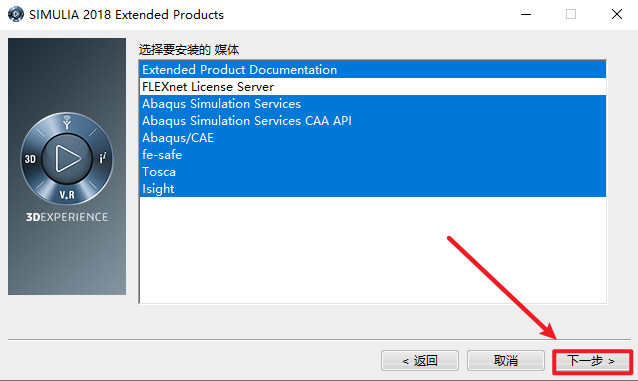This screenshot has width=638, height=381.
Task: Click the SIMULIA app icon in title bar
Action: pyautogui.click(x=15, y=14)
